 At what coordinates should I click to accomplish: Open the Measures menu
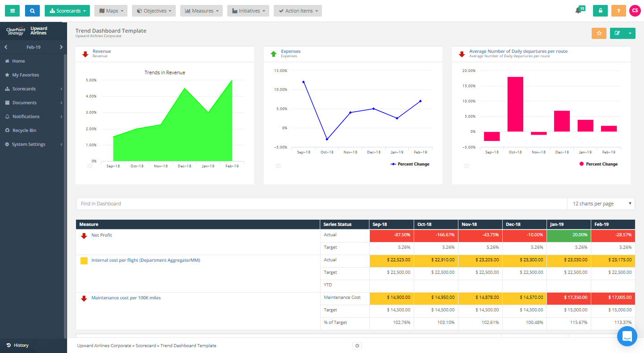point(201,10)
